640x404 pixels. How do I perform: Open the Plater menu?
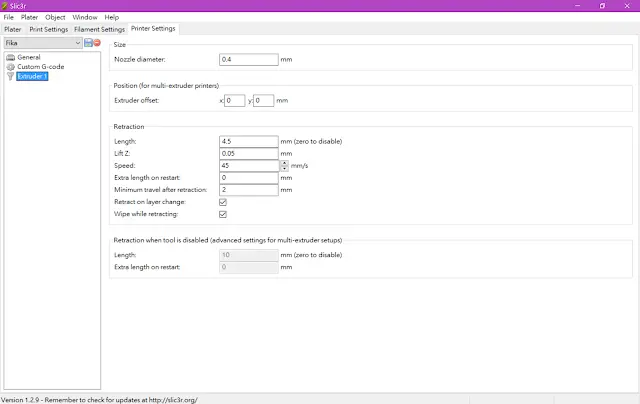coord(29,17)
